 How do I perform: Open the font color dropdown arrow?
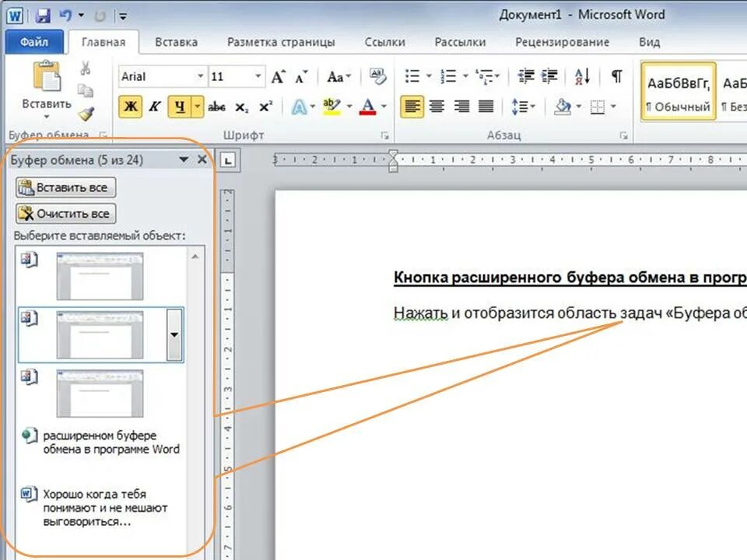click(x=384, y=107)
